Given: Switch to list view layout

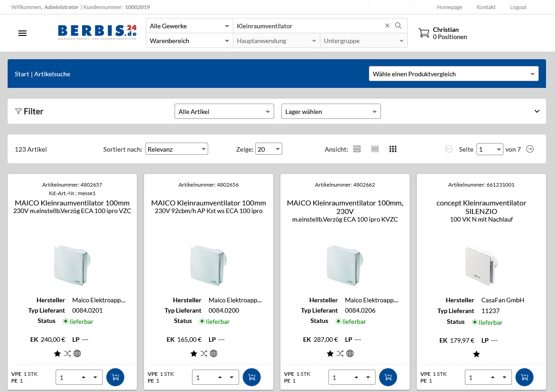Looking at the screenshot, I should pos(357,149).
